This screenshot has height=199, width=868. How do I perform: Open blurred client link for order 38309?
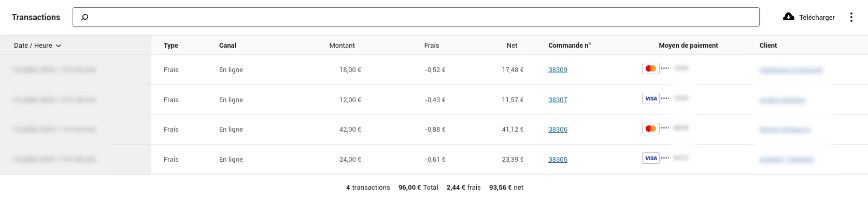tap(791, 70)
